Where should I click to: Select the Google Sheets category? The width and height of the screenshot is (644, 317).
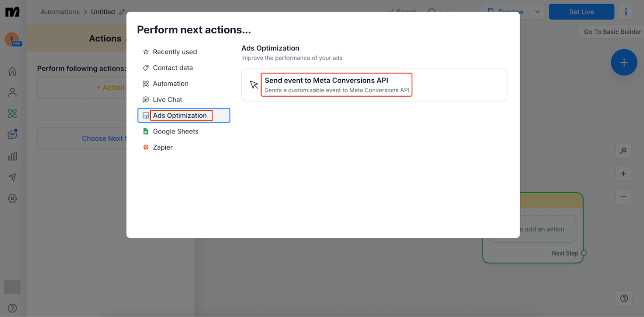[x=176, y=131]
